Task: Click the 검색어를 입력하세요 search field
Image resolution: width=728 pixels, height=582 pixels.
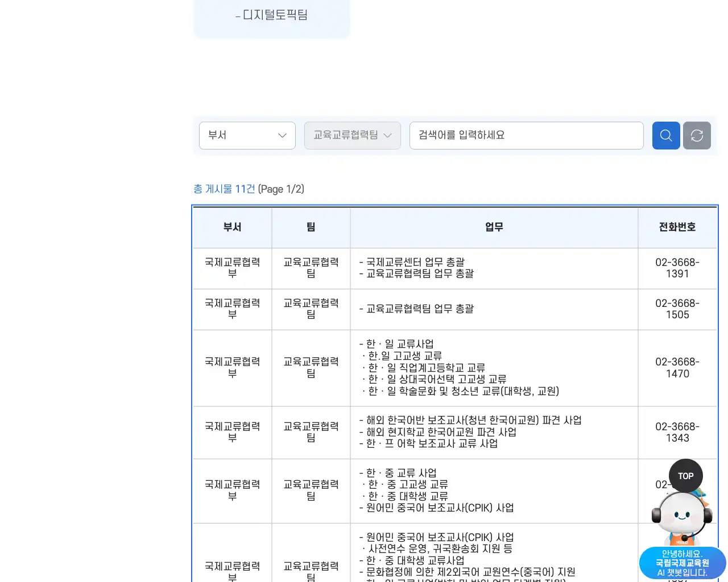Action: click(x=527, y=136)
